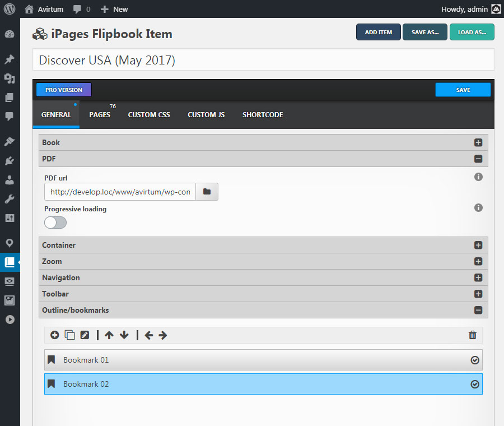Click the SAVE AS... button
Screen dimensions: 504x426
coord(425,32)
